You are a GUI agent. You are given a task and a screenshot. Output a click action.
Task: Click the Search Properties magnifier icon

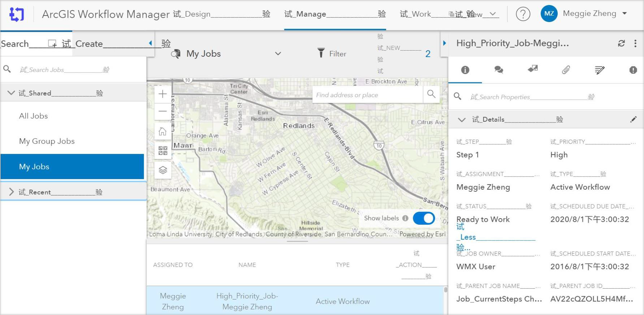(x=458, y=96)
